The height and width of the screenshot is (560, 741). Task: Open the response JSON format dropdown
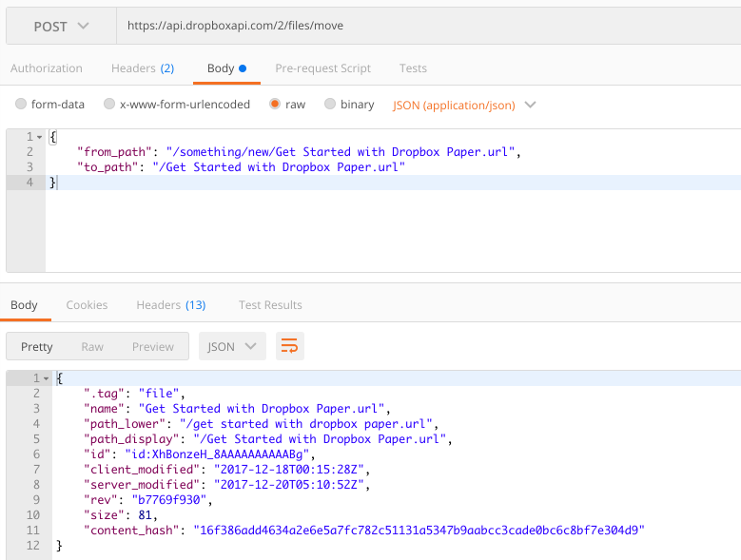(x=232, y=347)
